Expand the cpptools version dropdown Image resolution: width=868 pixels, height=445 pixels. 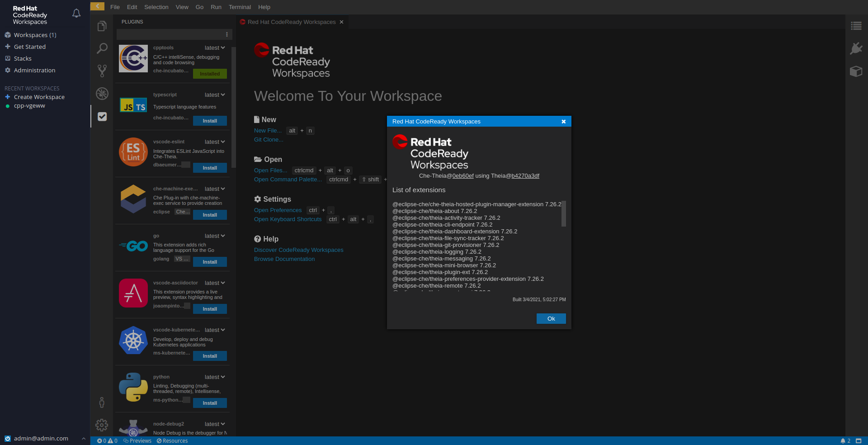(215, 48)
